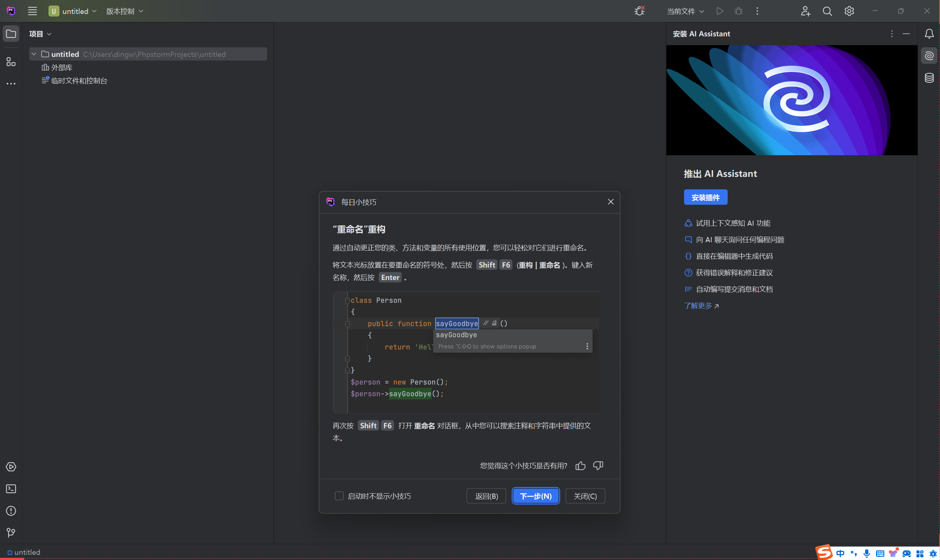The image size is (940, 560).
Task: Click the notifications bell icon
Action: pos(929,34)
